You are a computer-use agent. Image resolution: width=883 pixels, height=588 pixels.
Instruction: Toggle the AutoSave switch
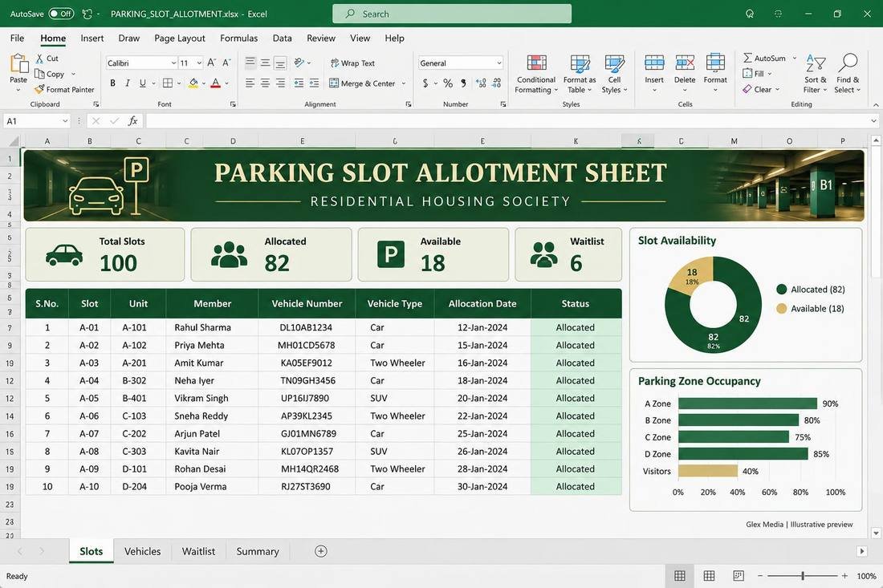[61, 14]
